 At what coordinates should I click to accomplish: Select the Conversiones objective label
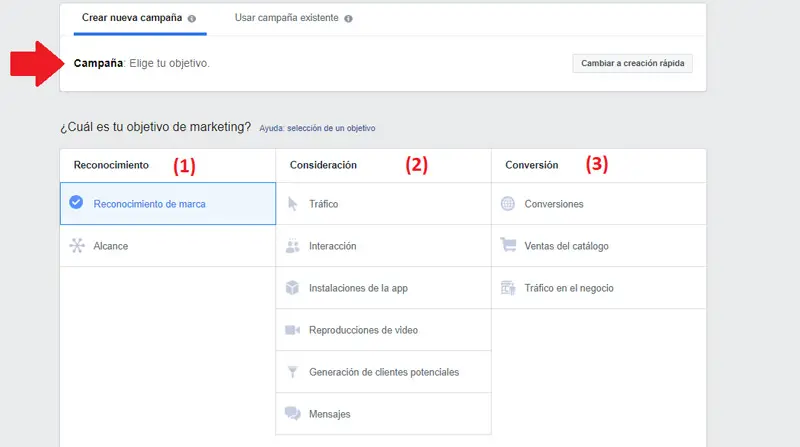pos(553,204)
